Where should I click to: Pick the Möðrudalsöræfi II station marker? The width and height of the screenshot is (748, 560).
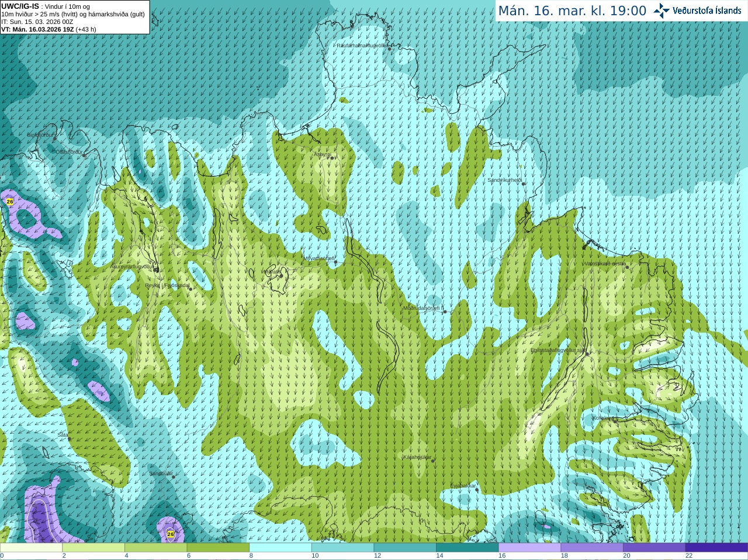click(x=445, y=312)
